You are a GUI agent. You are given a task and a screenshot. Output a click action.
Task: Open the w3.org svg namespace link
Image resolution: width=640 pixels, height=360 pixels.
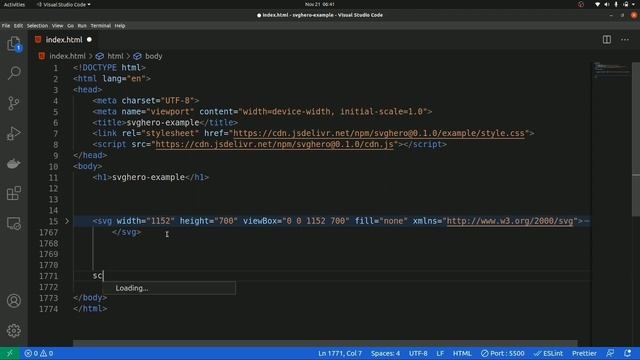510,221
